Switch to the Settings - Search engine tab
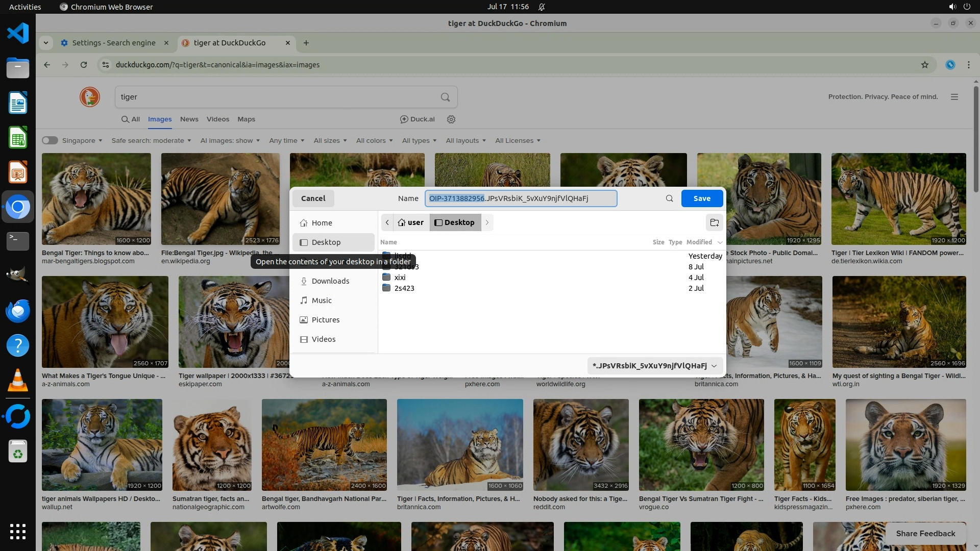The width and height of the screenshot is (980, 551). [113, 43]
